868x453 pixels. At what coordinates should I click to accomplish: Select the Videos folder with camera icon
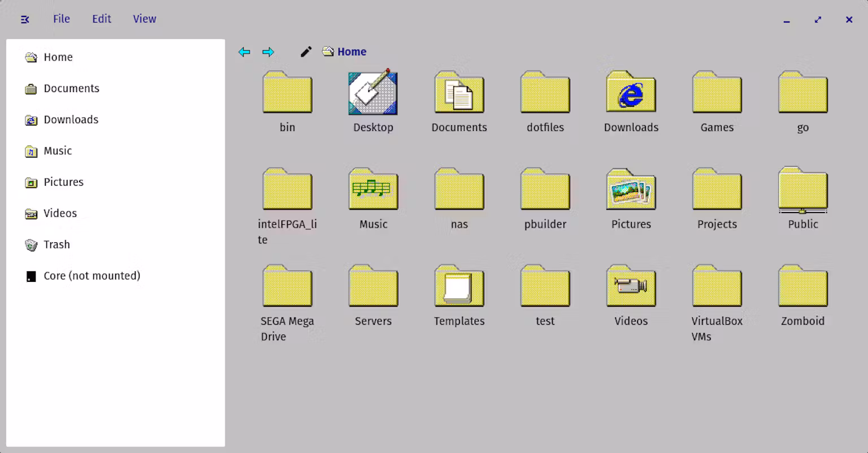(631, 286)
